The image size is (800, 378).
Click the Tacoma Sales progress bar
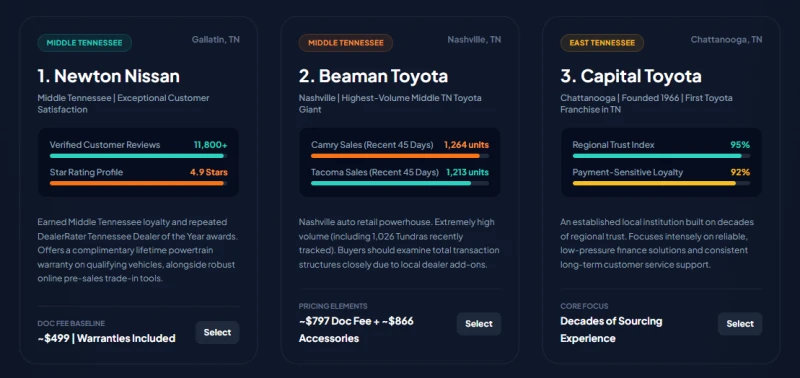(399, 183)
